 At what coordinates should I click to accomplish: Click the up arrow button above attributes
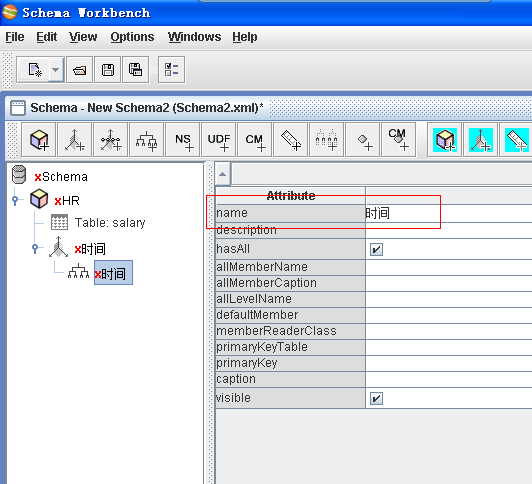pos(223,174)
